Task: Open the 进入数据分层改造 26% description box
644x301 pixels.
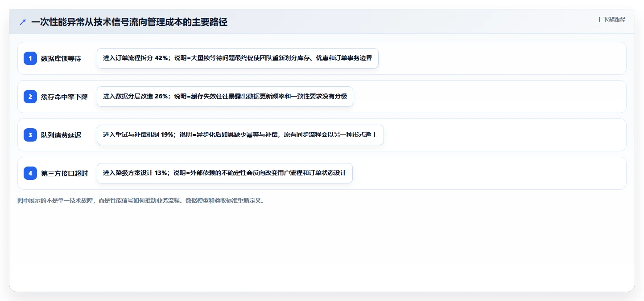Action: pyautogui.click(x=225, y=97)
